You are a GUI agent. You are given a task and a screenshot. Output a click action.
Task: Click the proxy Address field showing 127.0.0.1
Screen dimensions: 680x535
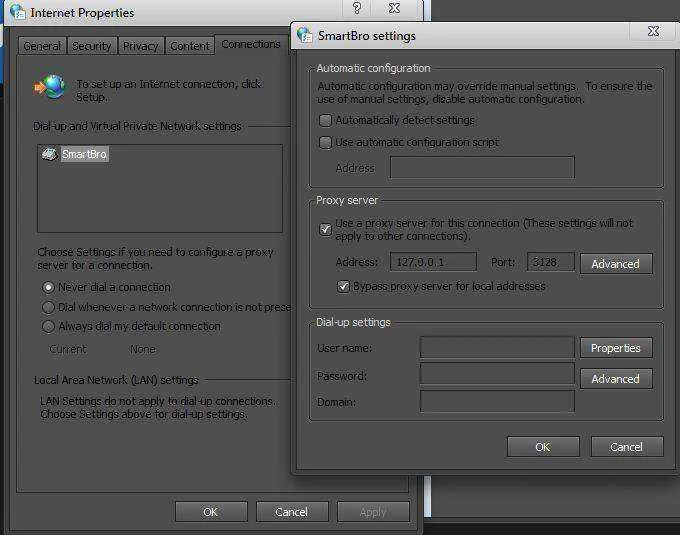coord(433,262)
